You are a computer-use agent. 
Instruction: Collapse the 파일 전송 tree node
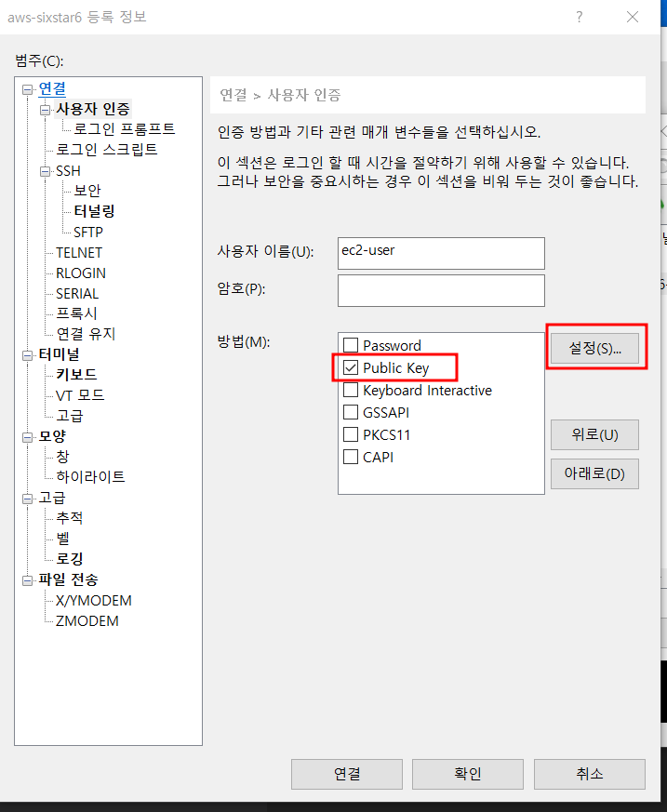(29, 580)
